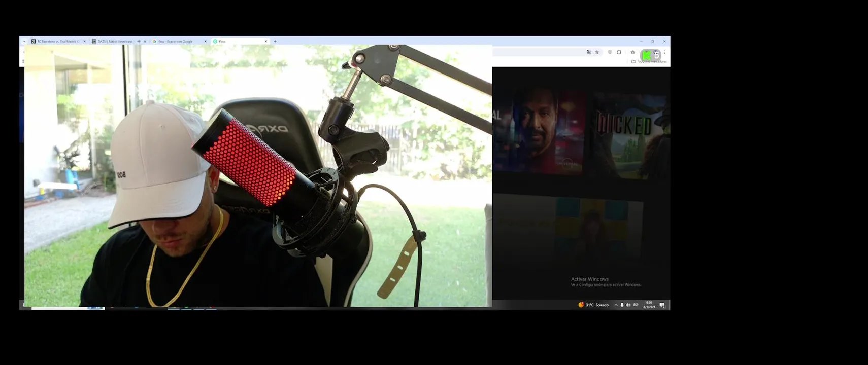The width and height of the screenshot is (868, 365).
Task: Open the Wicked movie poster
Action: click(x=631, y=135)
